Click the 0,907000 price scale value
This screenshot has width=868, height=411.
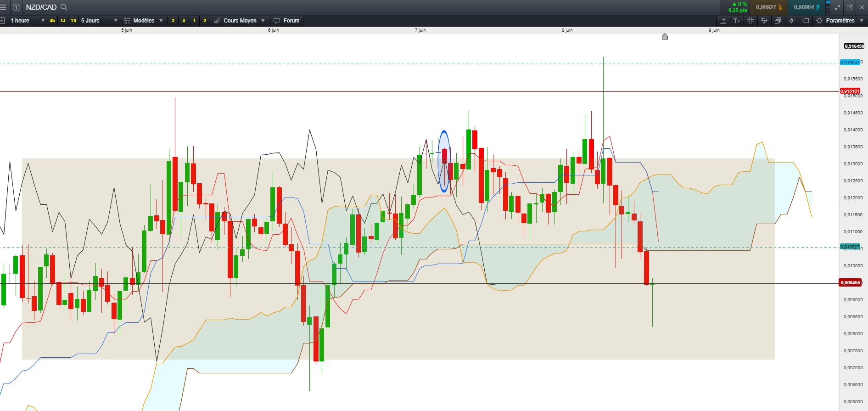click(x=853, y=368)
